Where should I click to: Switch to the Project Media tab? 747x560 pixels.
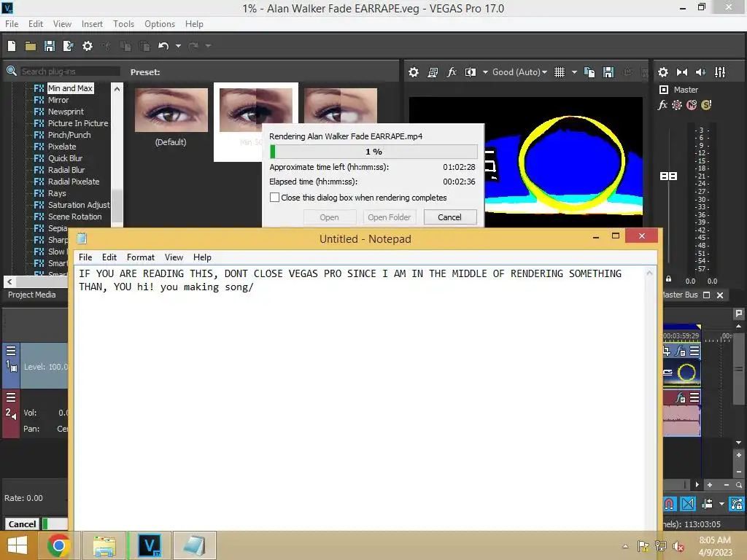pyautogui.click(x=31, y=295)
